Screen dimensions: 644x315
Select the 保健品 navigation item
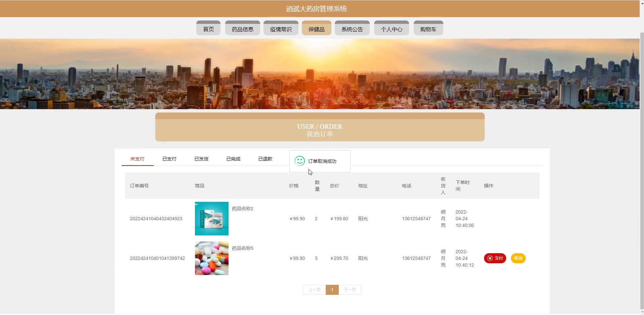click(316, 29)
